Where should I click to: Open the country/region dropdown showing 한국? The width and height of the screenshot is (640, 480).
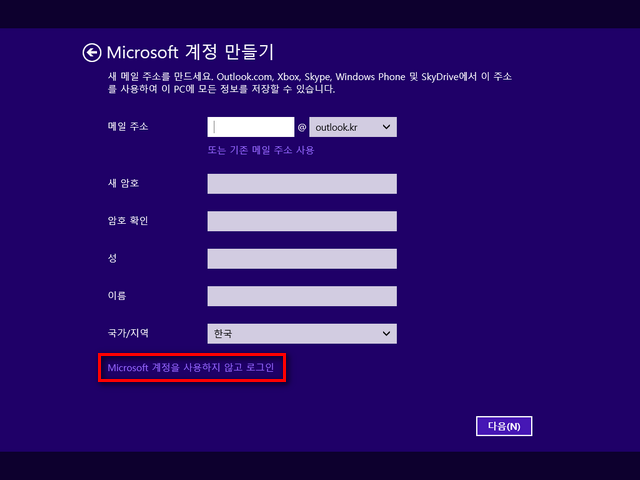coord(302,333)
